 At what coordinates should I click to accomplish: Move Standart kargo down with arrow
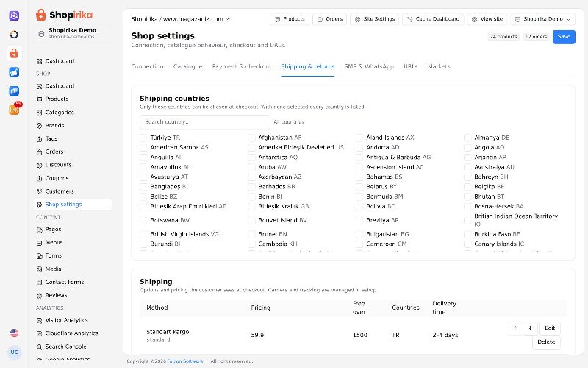530,328
